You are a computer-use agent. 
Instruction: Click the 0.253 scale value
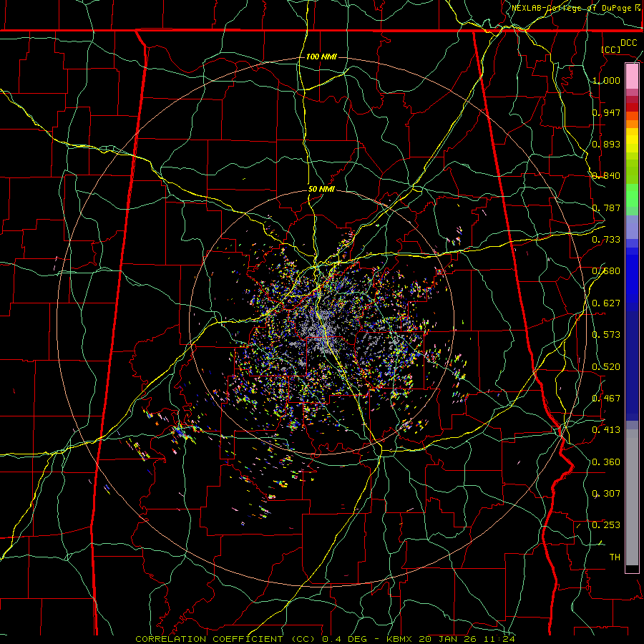[x=606, y=525]
